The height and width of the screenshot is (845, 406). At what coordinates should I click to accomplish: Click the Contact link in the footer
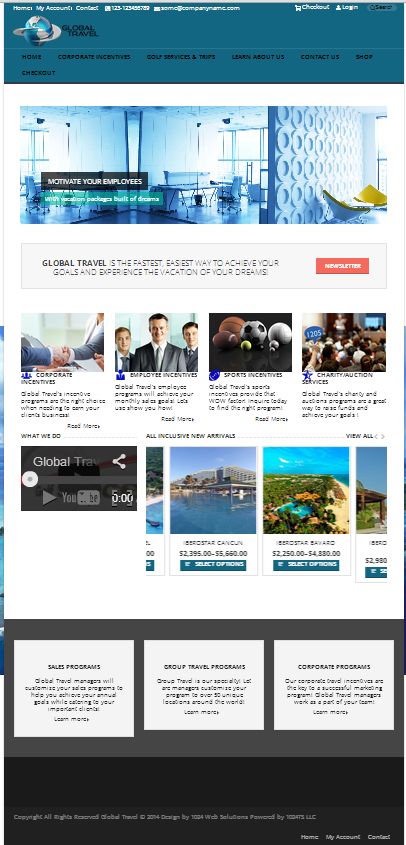[x=379, y=837]
